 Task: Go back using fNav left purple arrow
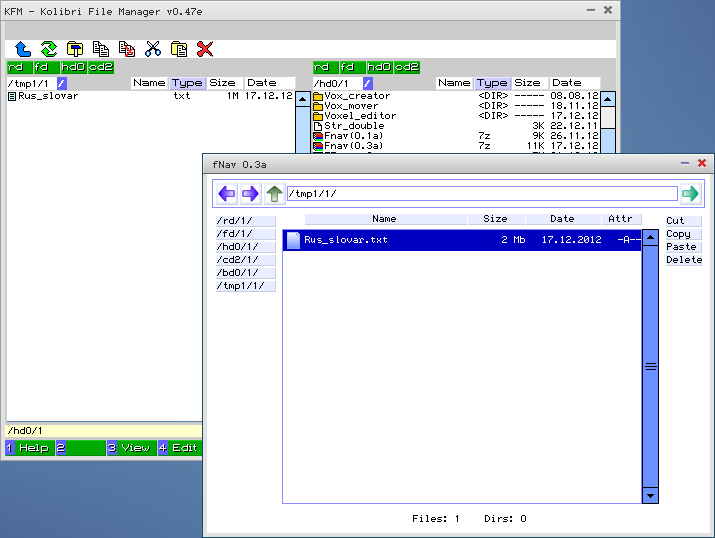227,194
